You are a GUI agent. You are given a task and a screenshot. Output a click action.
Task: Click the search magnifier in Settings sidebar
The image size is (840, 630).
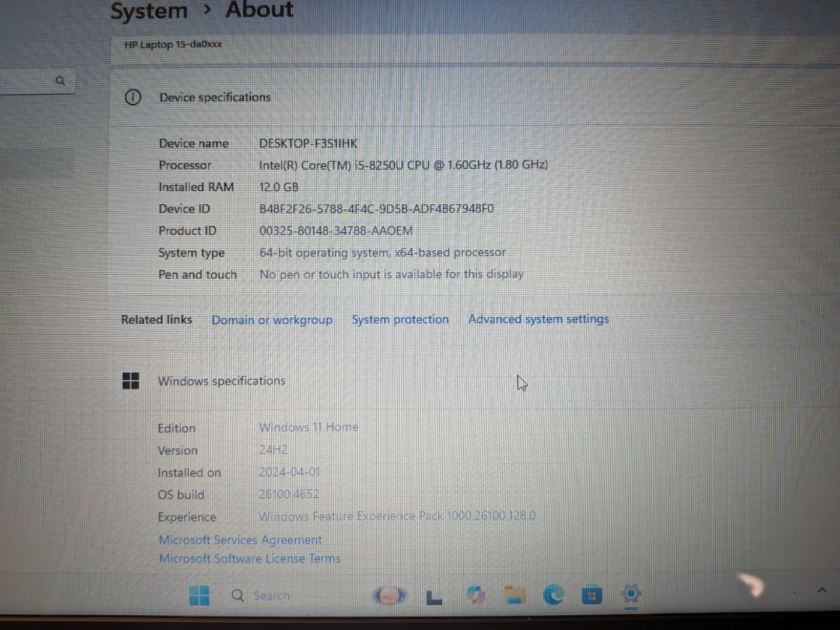click(60, 81)
